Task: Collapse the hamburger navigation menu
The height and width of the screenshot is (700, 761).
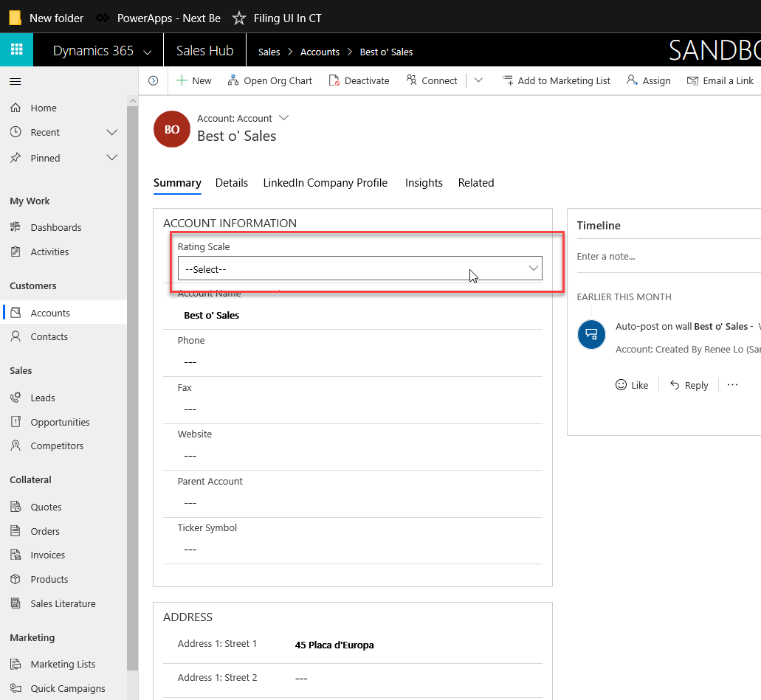Action: click(16, 81)
